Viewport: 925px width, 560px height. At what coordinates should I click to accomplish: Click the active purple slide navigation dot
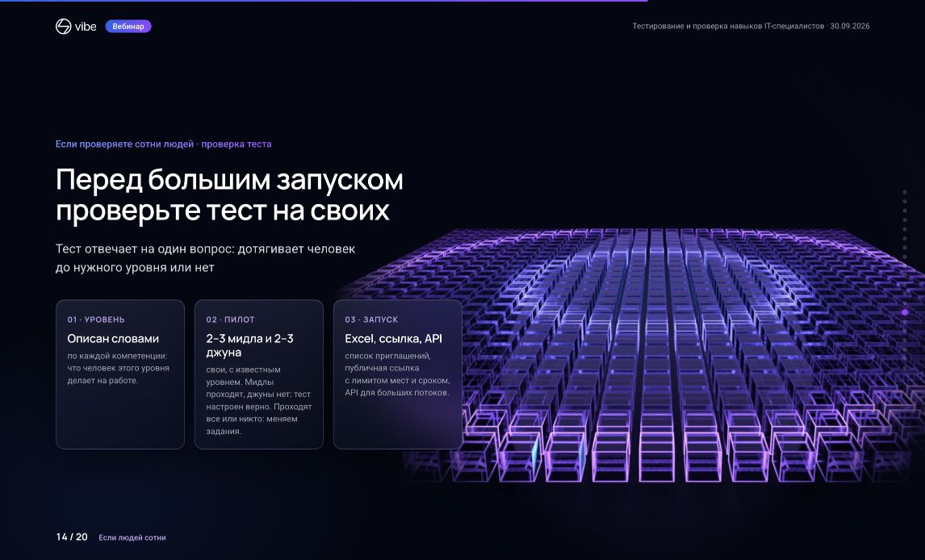(905, 312)
